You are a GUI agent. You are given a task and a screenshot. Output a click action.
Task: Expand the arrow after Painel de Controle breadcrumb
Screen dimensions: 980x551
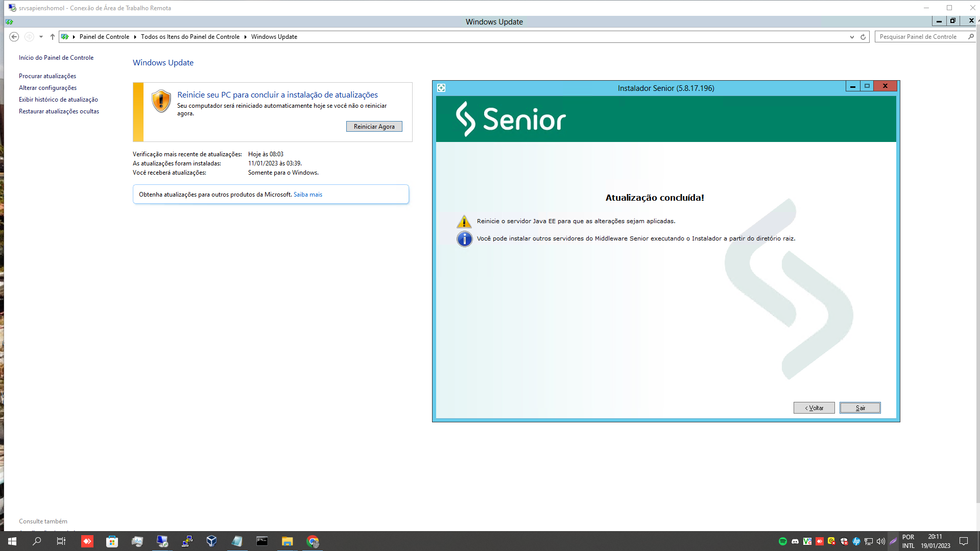(x=135, y=37)
